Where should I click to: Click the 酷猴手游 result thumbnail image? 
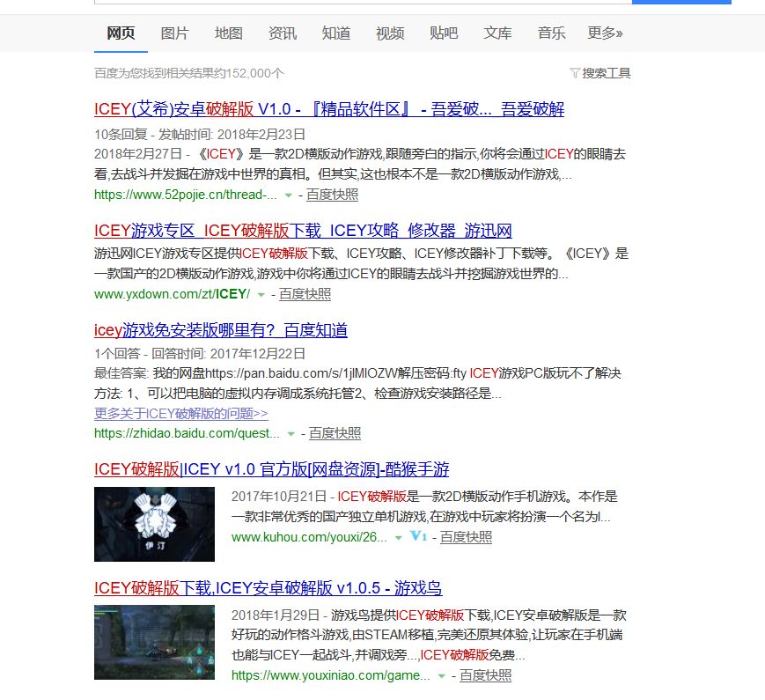154,524
